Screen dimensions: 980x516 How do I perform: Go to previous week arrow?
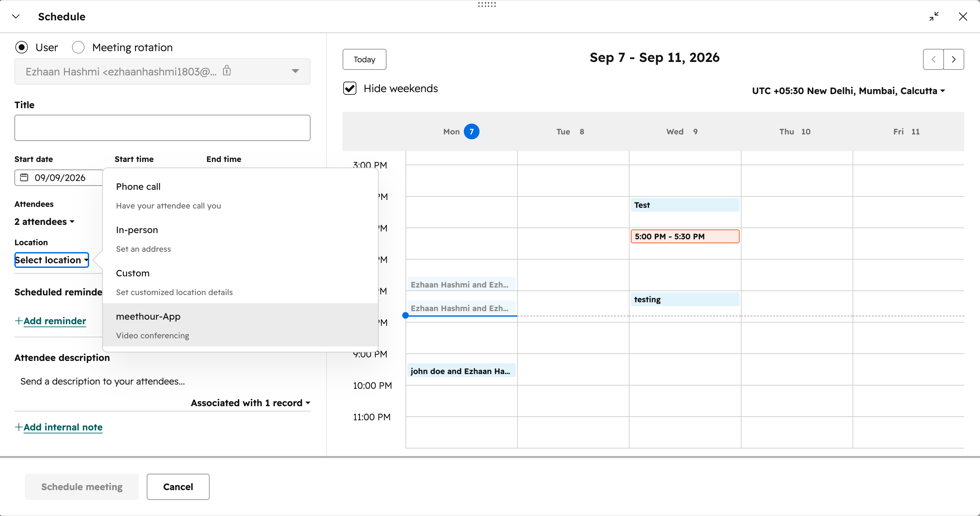click(x=933, y=59)
